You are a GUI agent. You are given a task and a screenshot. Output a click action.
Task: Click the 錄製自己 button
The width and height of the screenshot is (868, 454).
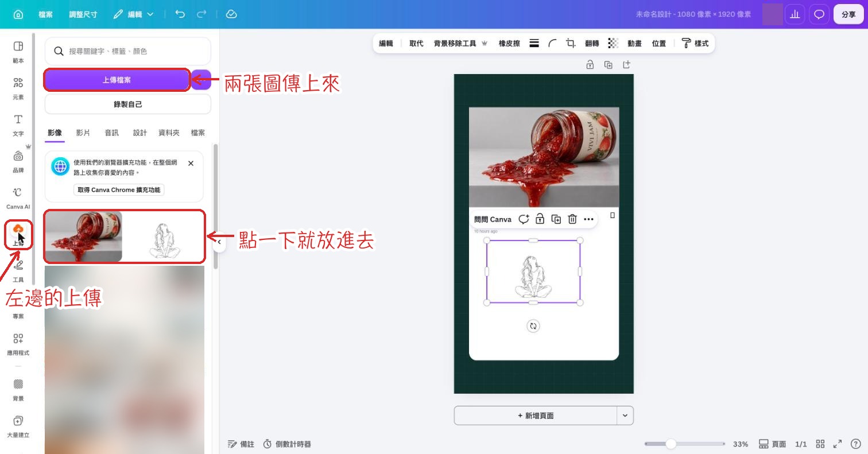[128, 104]
